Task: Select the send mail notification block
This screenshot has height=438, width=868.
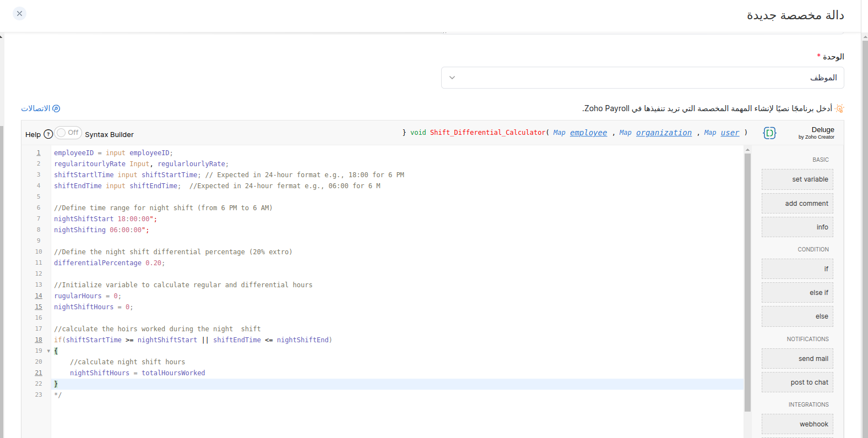Action: [x=797, y=359]
